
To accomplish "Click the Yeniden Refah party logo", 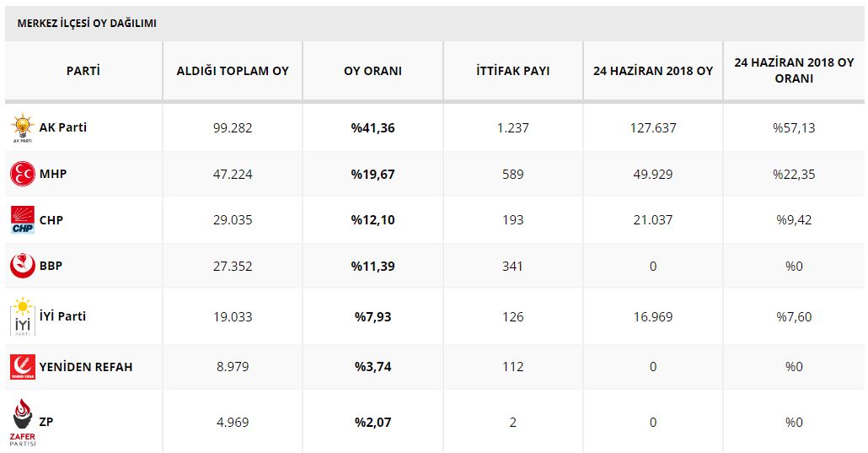I will [21, 367].
